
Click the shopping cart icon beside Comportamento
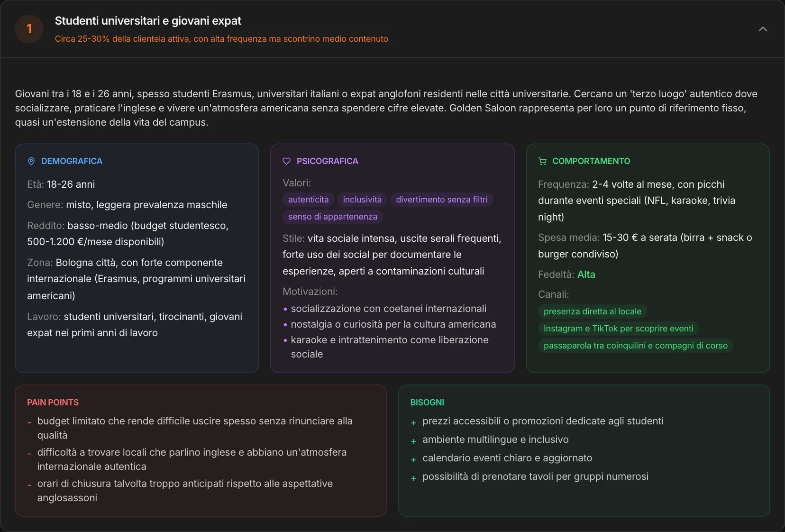pos(542,161)
